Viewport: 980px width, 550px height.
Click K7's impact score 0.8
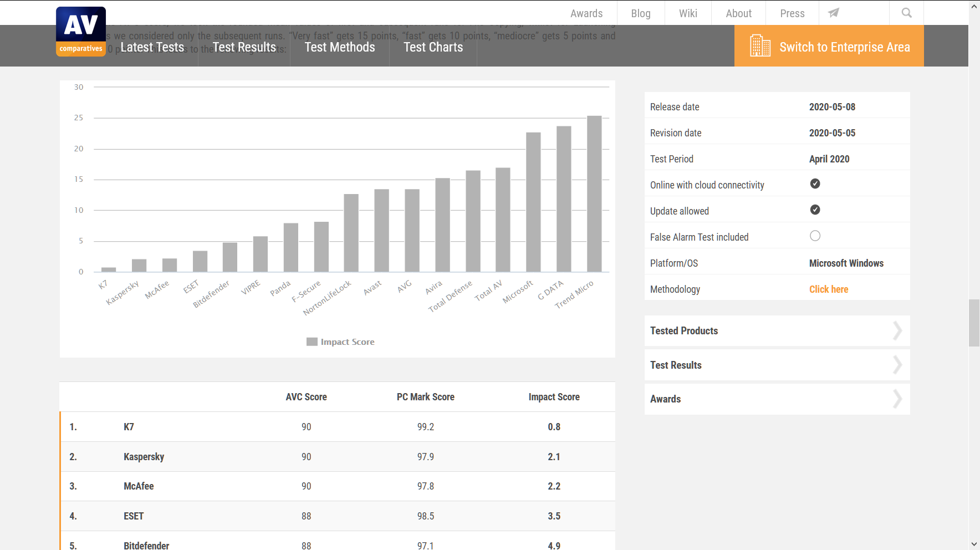554,427
